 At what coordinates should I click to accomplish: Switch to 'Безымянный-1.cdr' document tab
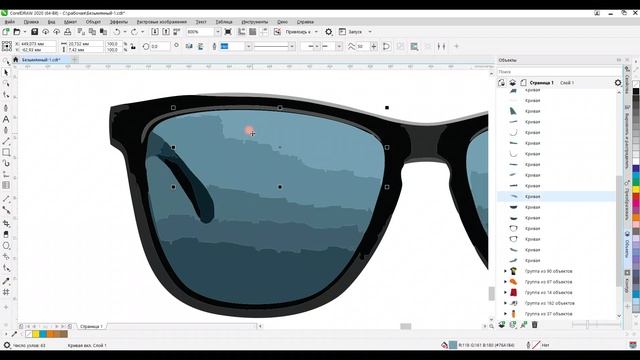[41, 60]
